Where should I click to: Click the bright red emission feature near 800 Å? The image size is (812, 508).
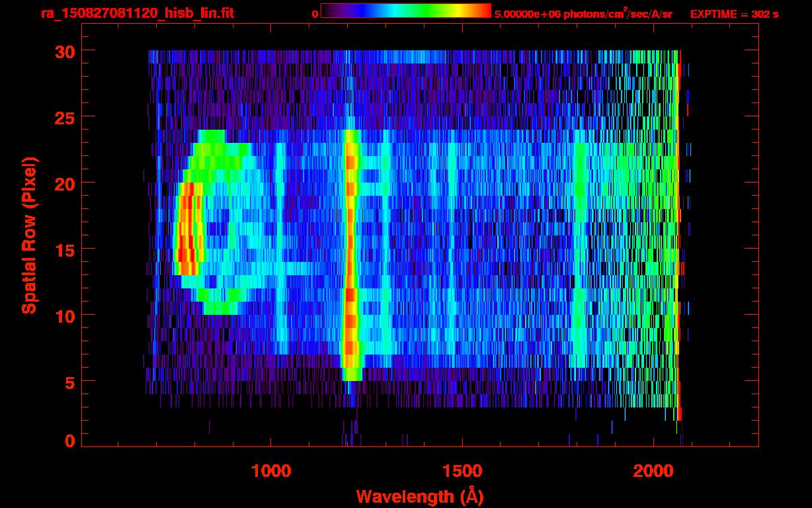coord(187,229)
